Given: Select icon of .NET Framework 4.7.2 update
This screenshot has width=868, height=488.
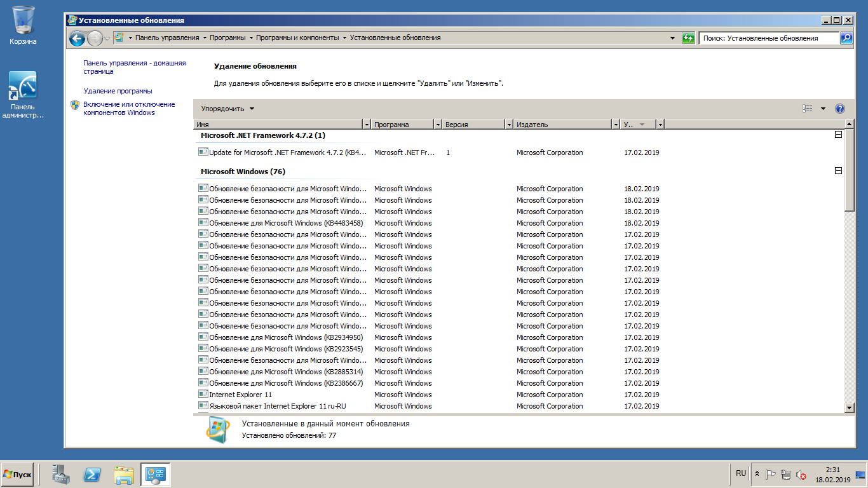Looking at the screenshot, I should coord(203,152).
